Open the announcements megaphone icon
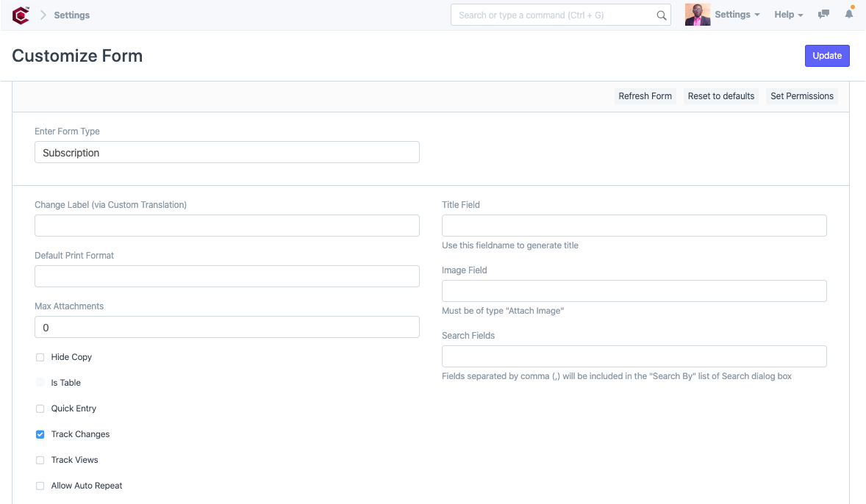The width and height of the screenshot is (866, 504). 823,14
